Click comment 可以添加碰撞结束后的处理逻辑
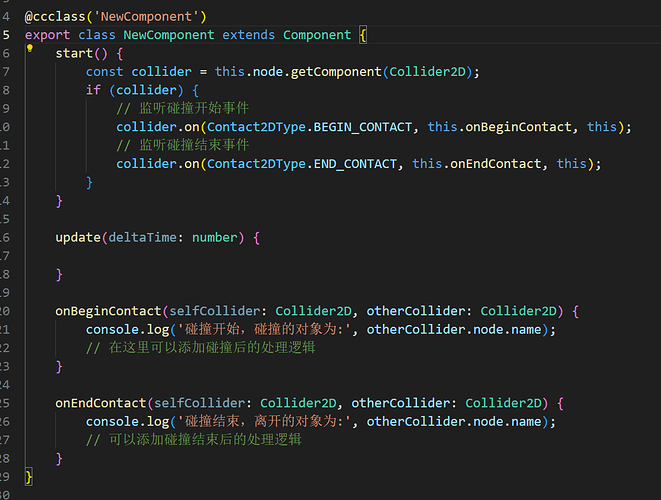This screenshot has height=500, width=661. pos(193,441)
